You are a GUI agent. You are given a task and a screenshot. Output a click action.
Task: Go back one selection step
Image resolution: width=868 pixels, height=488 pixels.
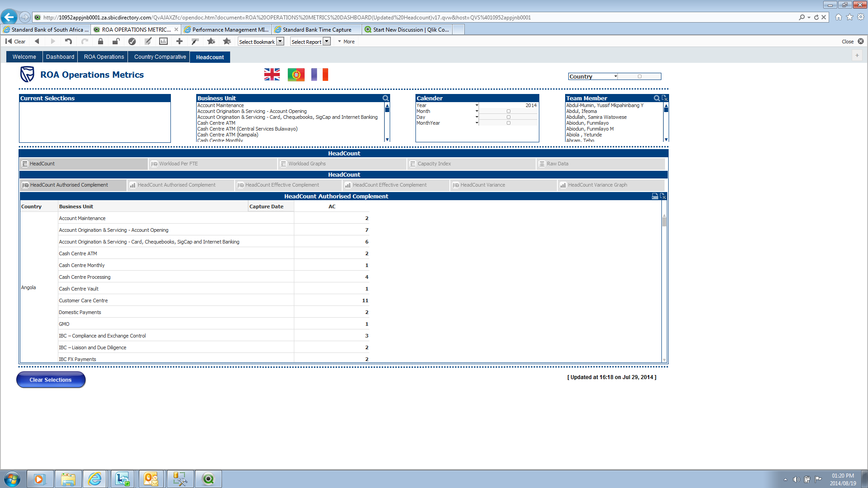tap(37, 42)
